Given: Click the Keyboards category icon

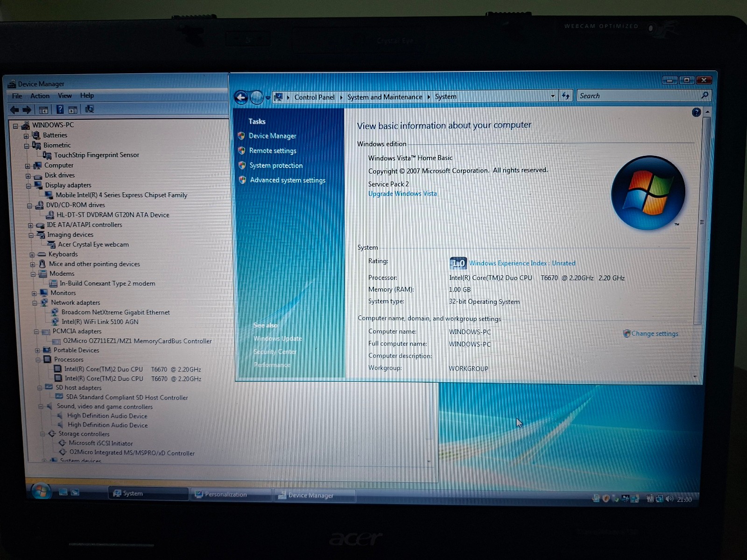Looking at the screenshot, I should coord(42,254).
